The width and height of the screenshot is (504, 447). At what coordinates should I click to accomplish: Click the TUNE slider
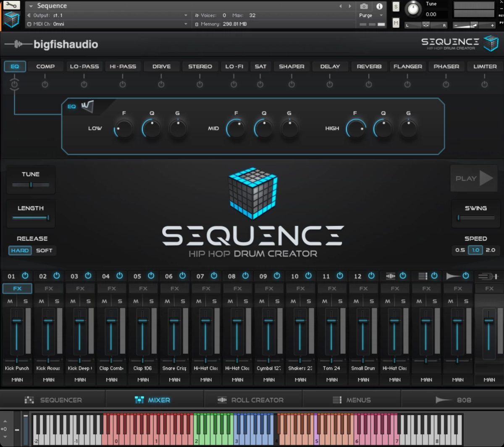point(31,185)
